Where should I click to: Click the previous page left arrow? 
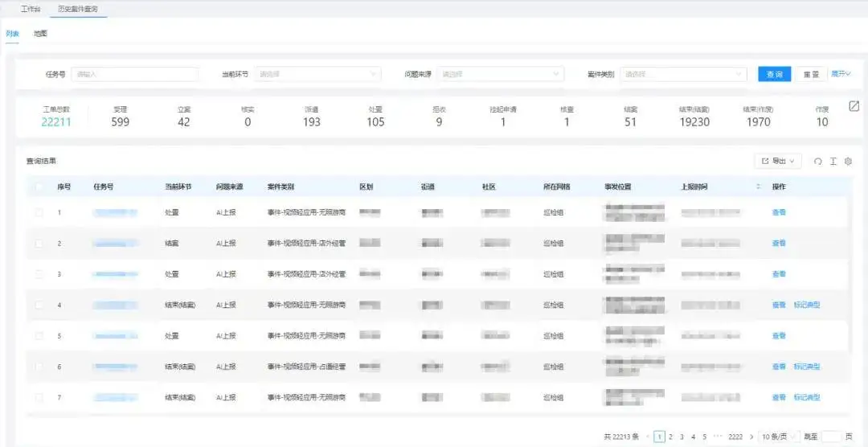[x=648, y=437]
